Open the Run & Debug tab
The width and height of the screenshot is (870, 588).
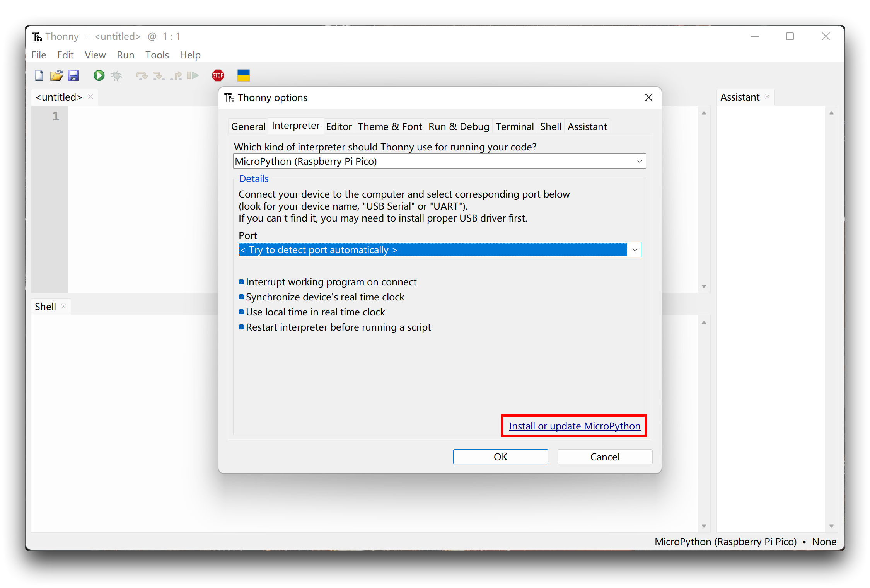tap(459, 126)
